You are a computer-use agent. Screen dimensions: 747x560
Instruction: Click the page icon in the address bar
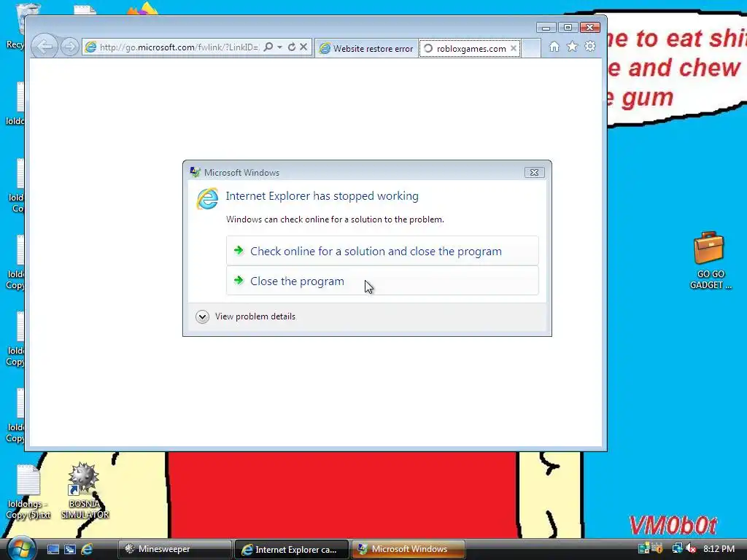(x=90, y=47)
